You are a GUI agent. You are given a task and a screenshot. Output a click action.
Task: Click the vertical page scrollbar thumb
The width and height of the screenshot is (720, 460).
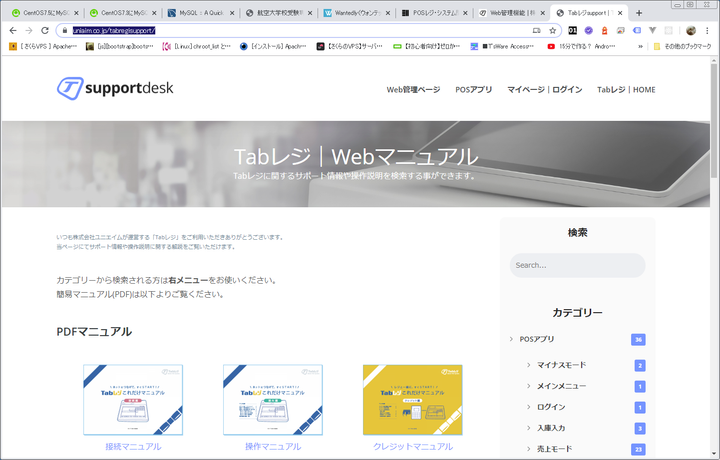click(714, 120)
